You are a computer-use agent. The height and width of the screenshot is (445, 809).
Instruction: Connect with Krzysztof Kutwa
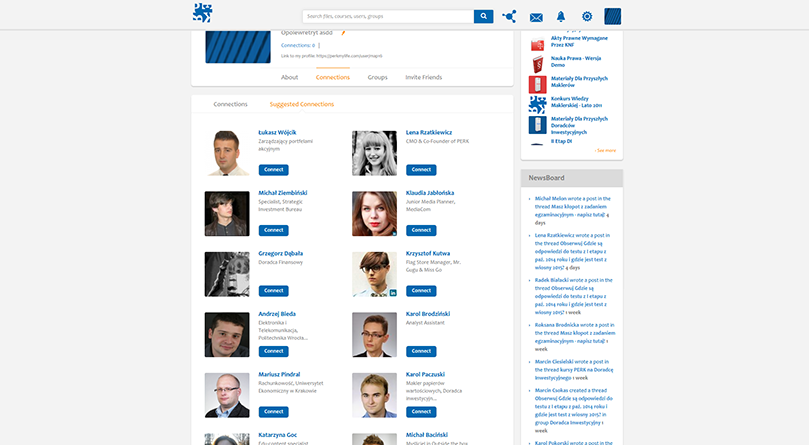421,291
